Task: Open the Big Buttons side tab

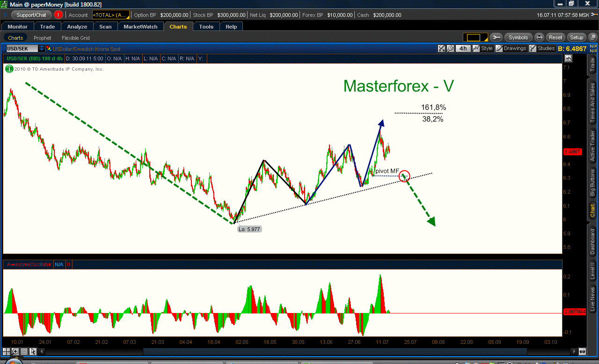Action: point(592,182)
